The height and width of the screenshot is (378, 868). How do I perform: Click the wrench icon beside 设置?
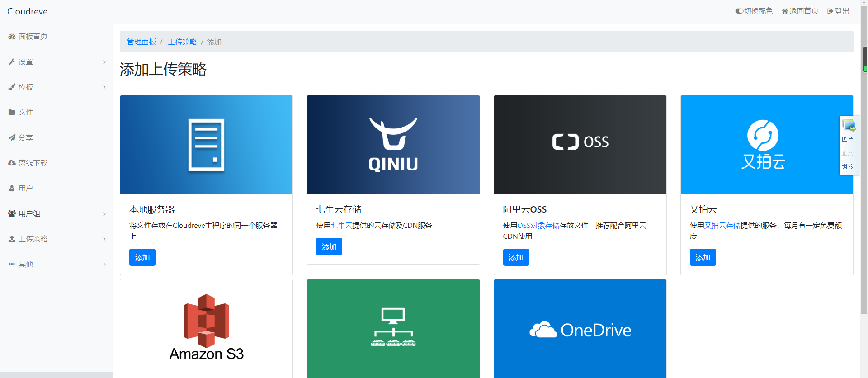point(12,62)
